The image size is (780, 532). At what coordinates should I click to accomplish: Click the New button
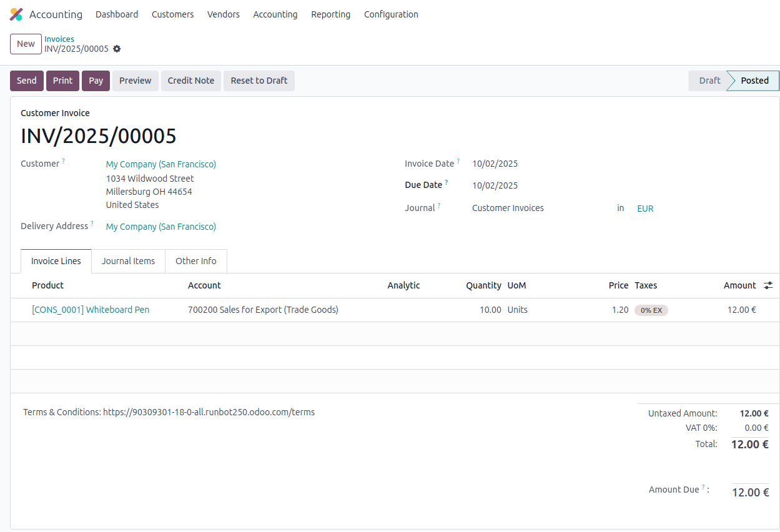(x=26, y=44)
